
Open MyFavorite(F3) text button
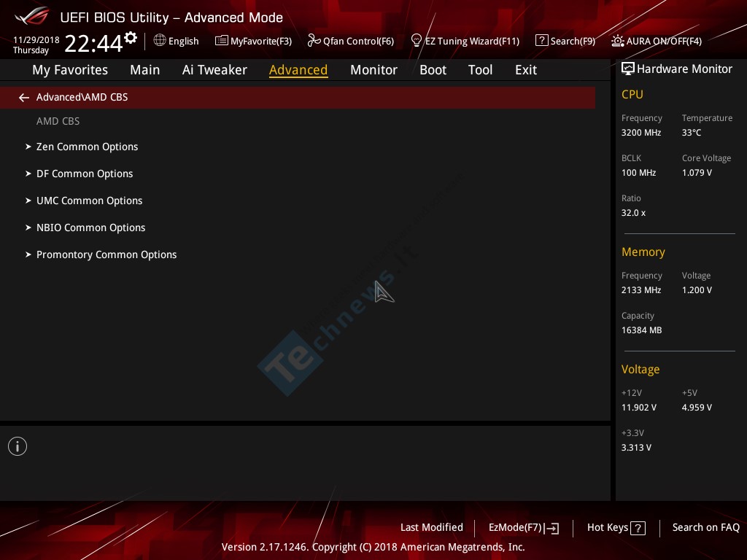pos(261,41)
